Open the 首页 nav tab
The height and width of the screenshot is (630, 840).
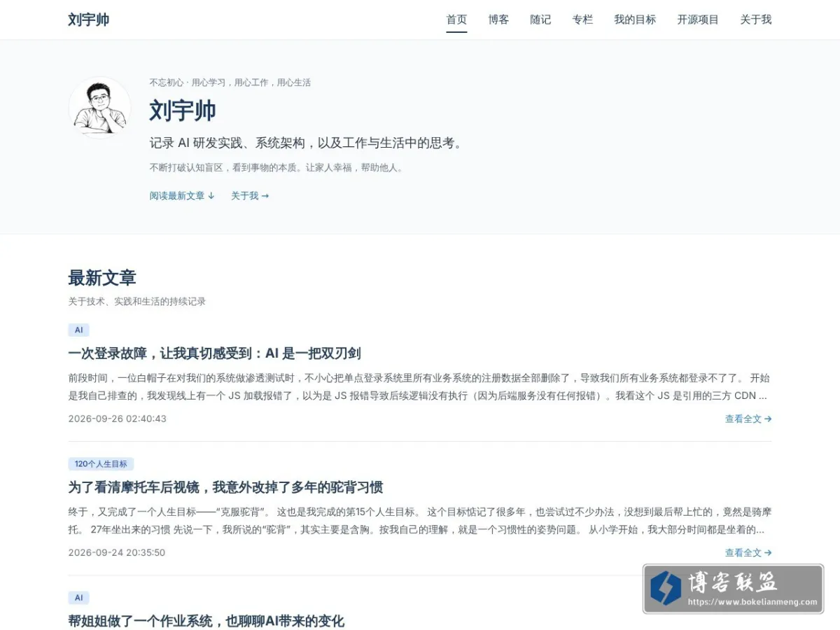[x=456, y=20]
